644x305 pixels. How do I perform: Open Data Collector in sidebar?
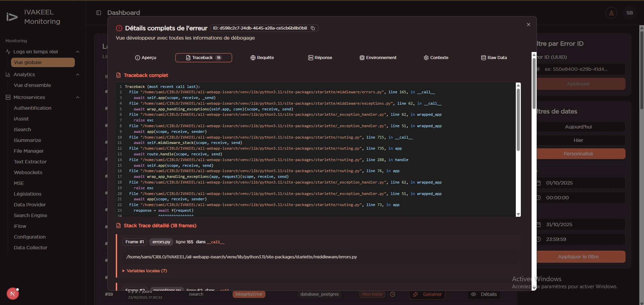(x=43, y=248)
